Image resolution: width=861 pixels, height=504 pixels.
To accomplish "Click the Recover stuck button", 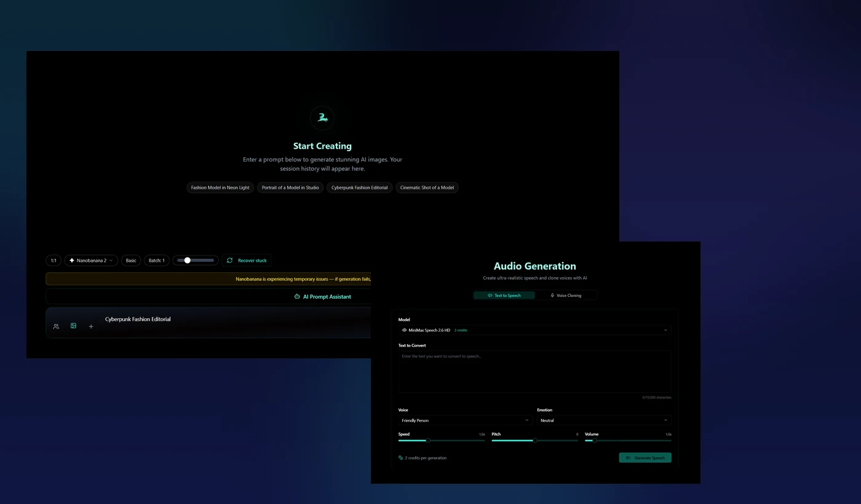I will point(246,261).
